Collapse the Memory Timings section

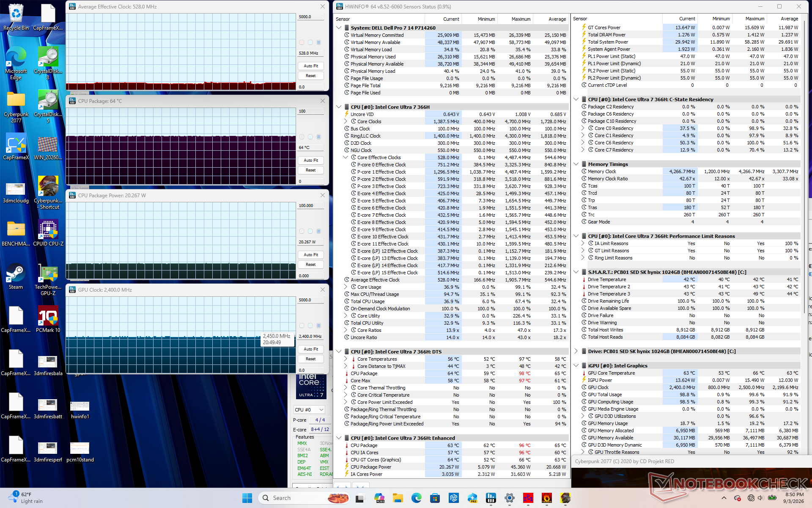point(576,164)
